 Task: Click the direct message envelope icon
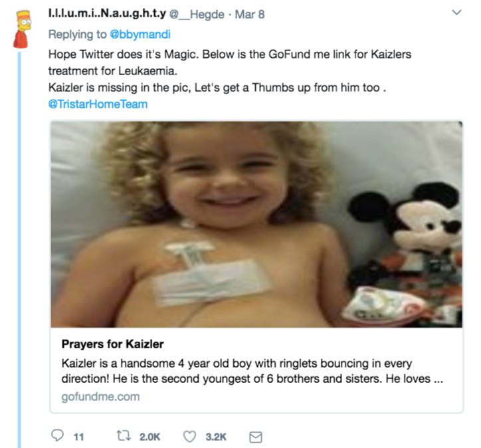(x=255, y=437)
